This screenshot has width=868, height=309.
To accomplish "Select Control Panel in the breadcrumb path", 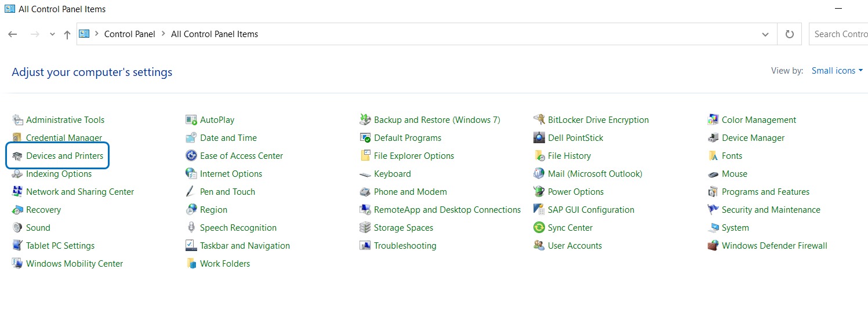I will [x=129, y=34].
